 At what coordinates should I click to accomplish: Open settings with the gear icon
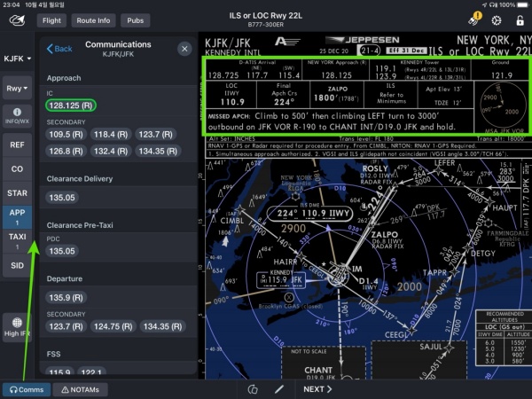(x=497, y=20)
